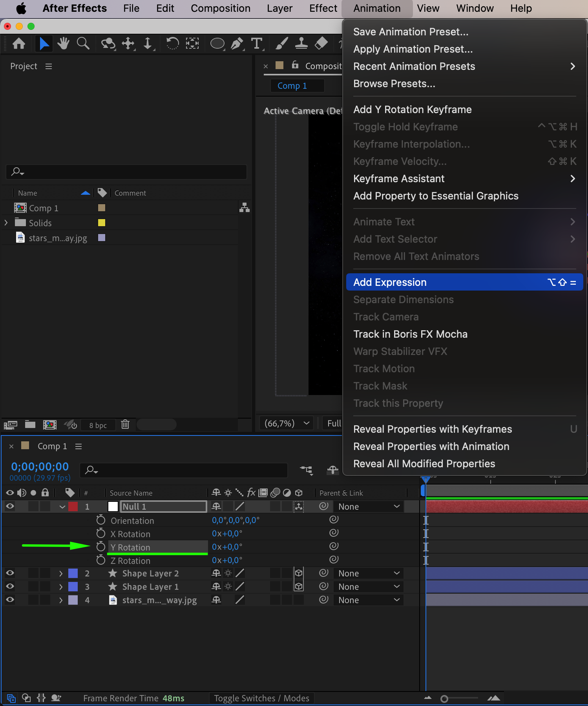Open Apple menu
Image resolution: width=588 pixels, height=706 pixels.
(21, 8)
